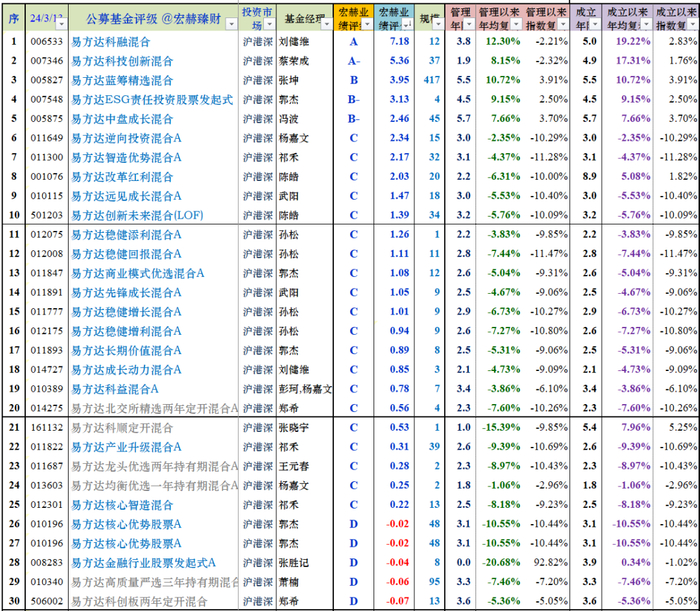Open the filter dropdown on the 公募基金评级 column
Image resolution: width=700 pixels, height=611 pixels.
[x=231, y=24]
